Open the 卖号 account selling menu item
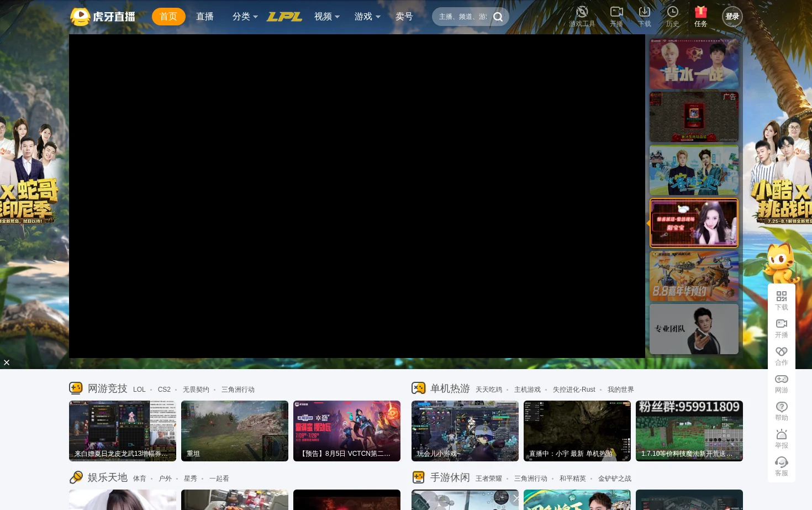 (x=404, y=17)
